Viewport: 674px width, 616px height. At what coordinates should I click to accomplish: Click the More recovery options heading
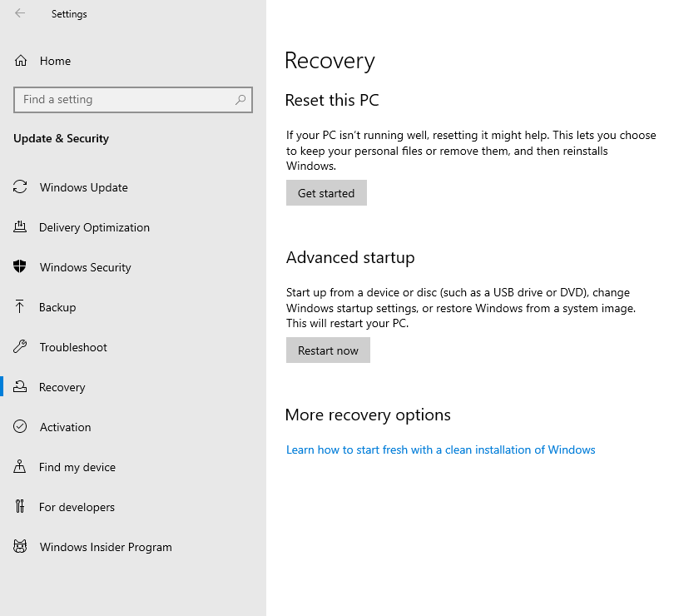[368, 415]
